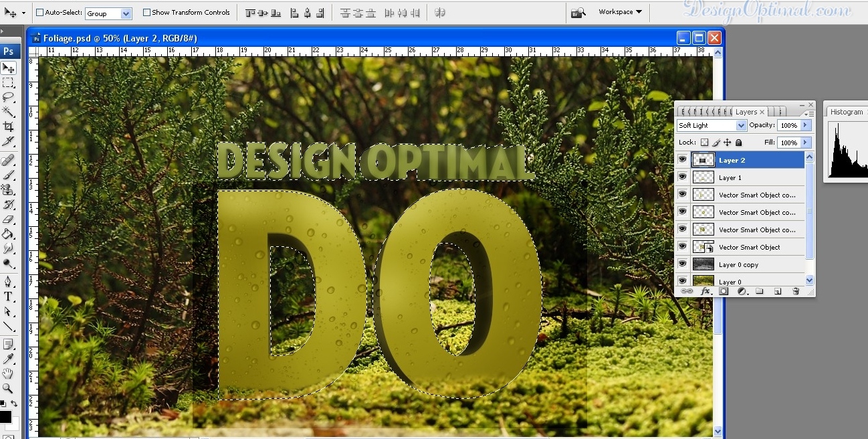Screen dimensions: 868x439
Task: Select the Hand tool
Action: [9, 373]
